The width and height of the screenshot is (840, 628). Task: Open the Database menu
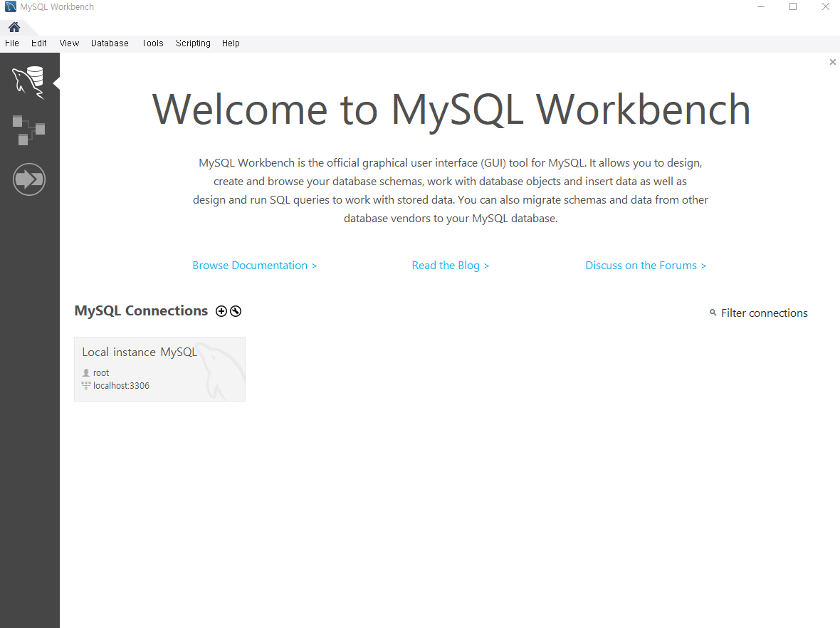coord(110,43)
